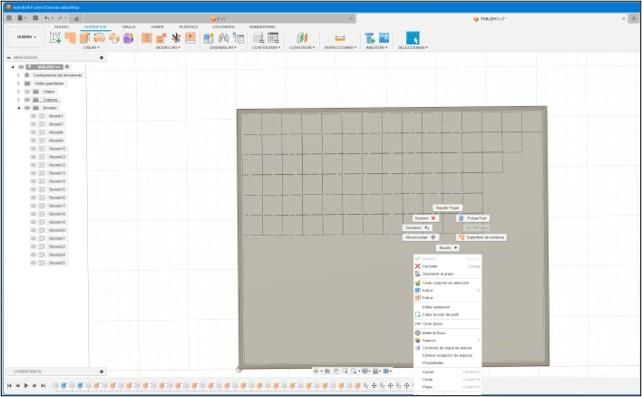The image size is (642, 397).
Task: Choose Material físico in context menu
Action: [x=434, y=333]
